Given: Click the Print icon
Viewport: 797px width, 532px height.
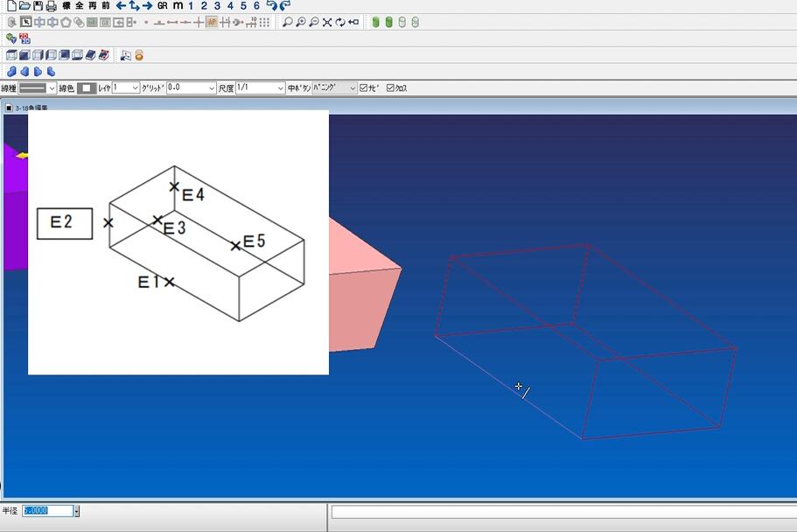Looking at the screenshot, I should (52, 5).
